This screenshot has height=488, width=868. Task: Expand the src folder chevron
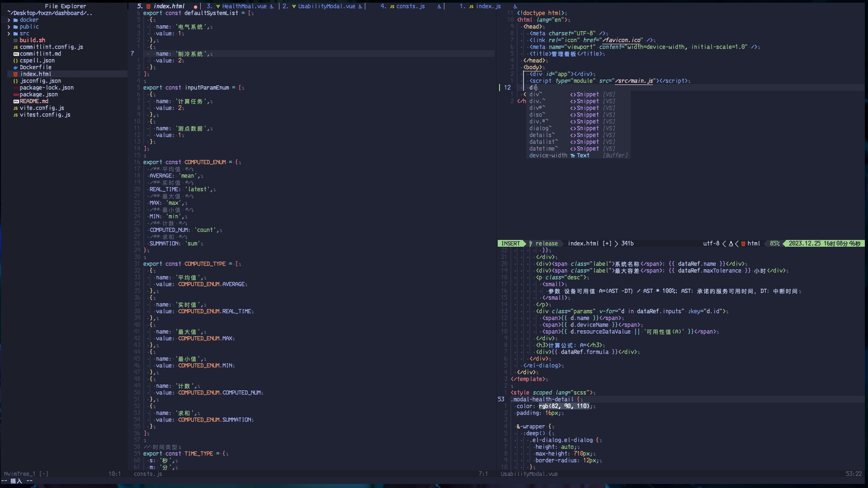click(9, 33)
